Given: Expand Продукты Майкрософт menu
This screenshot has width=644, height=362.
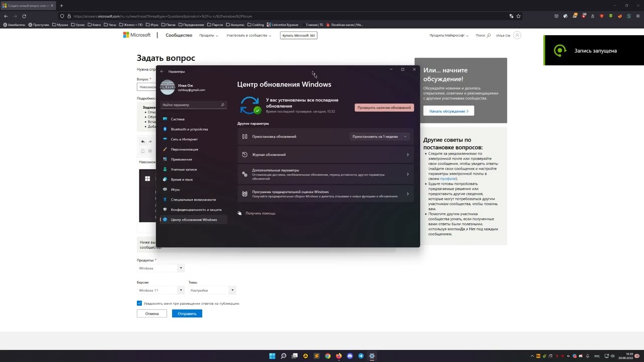Looking at the screenshot, I should pos(449,35).
